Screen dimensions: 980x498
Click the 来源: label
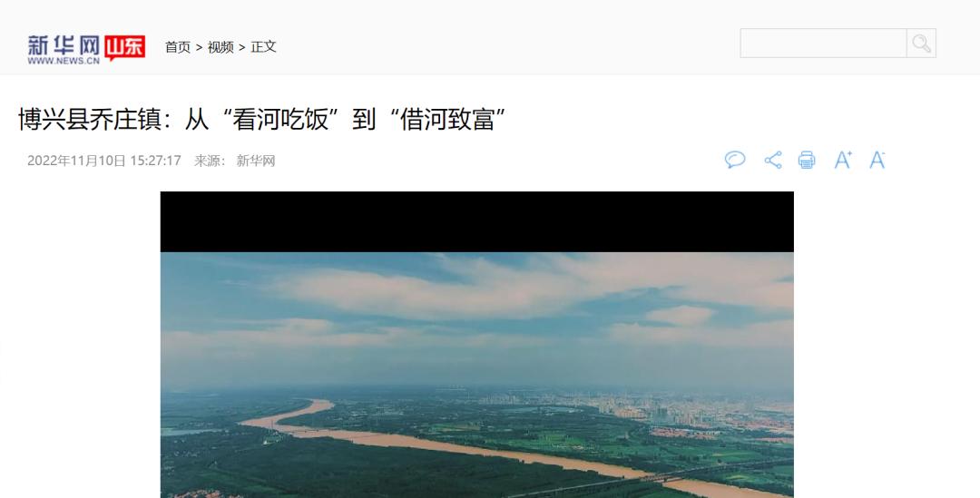210,161
